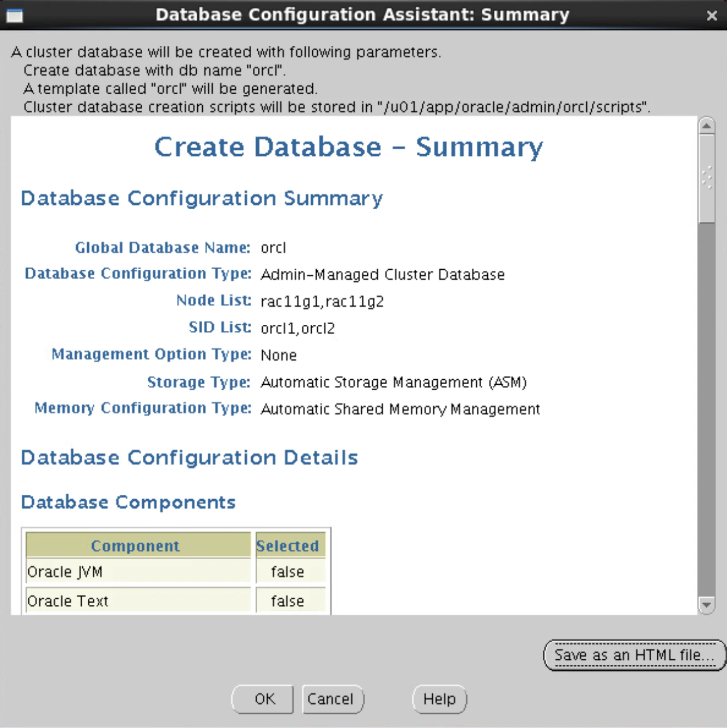Click the SID List label

tap(220, 327)
